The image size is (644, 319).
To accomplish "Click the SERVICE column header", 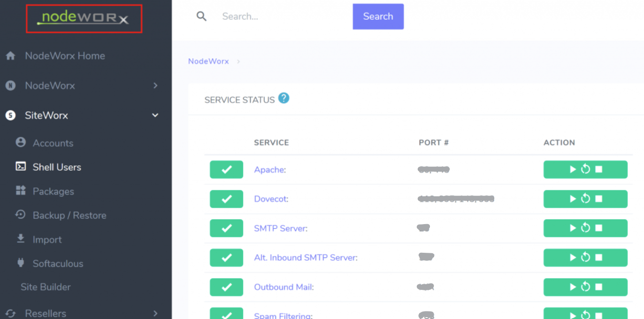I will (271, 143).
